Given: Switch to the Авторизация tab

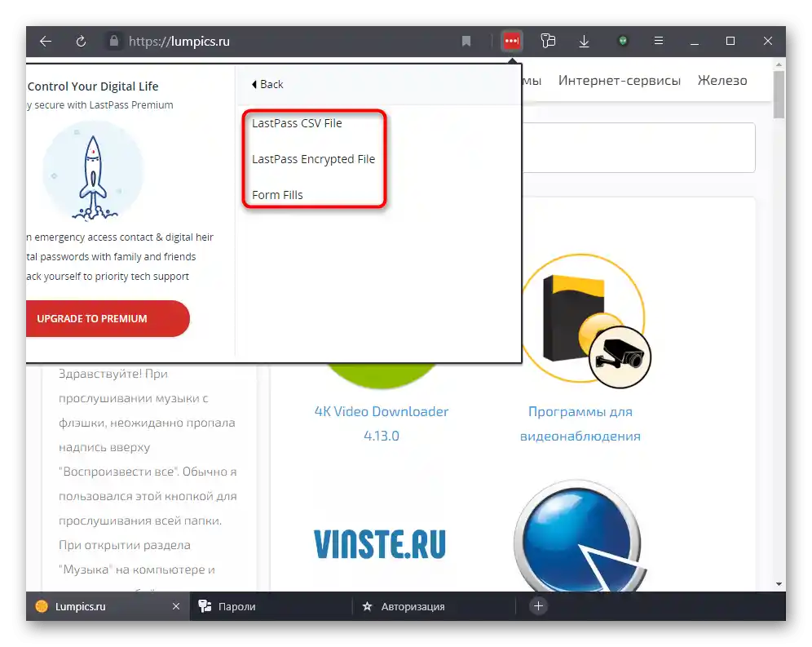Looking at the screenshot, I should point(434,606).
